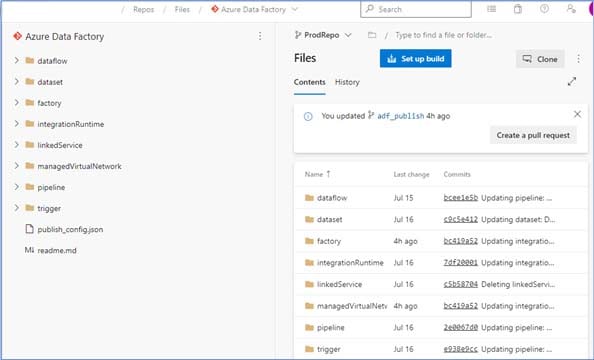Click Create a pull request button
The width and height of the screenshot is (594, 360).
(533, 135)
